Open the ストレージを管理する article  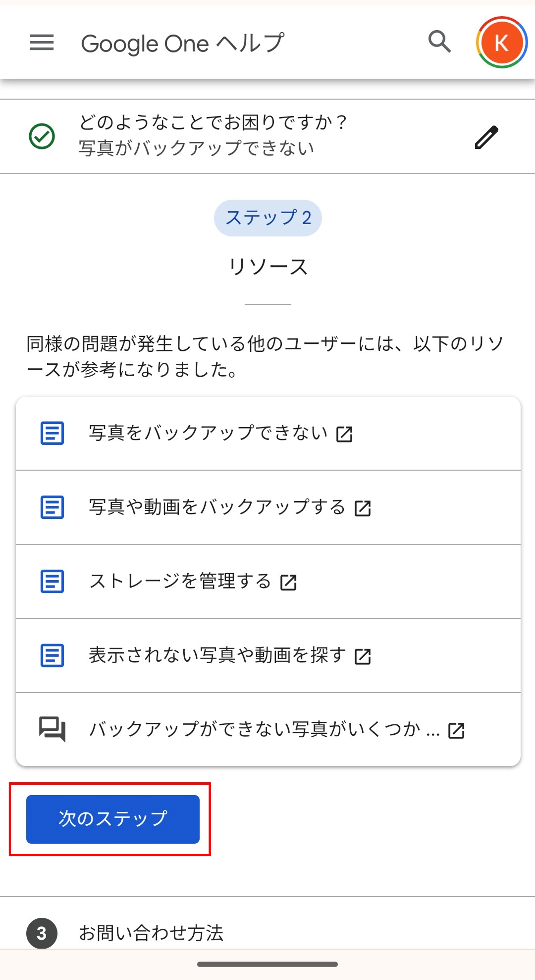tap(180, 581)
